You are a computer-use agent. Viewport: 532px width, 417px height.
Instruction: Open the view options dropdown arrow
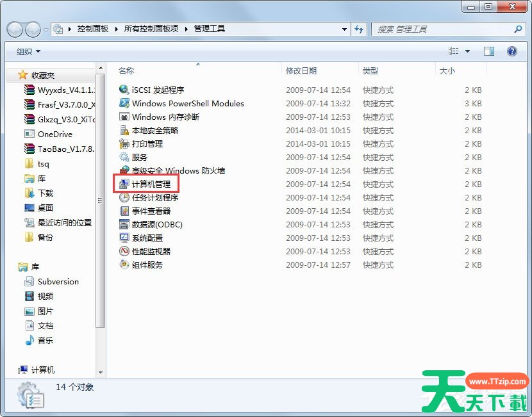pos(467,51)
